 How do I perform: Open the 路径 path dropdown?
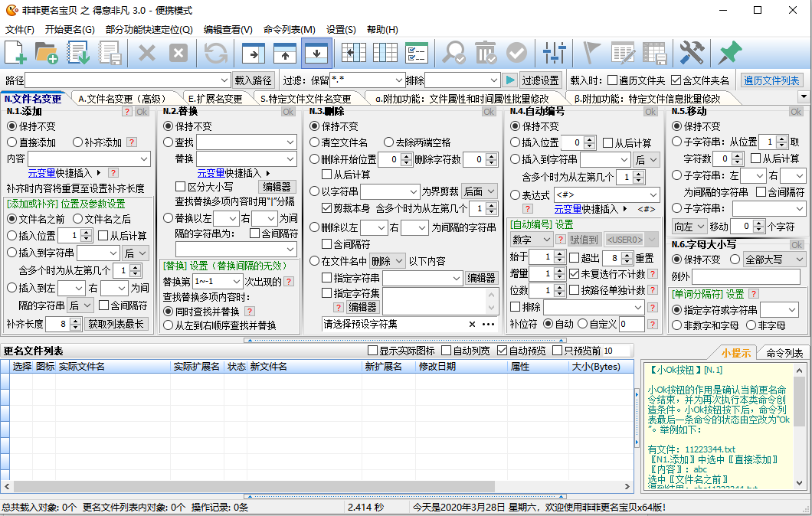(x=224, y=80)
